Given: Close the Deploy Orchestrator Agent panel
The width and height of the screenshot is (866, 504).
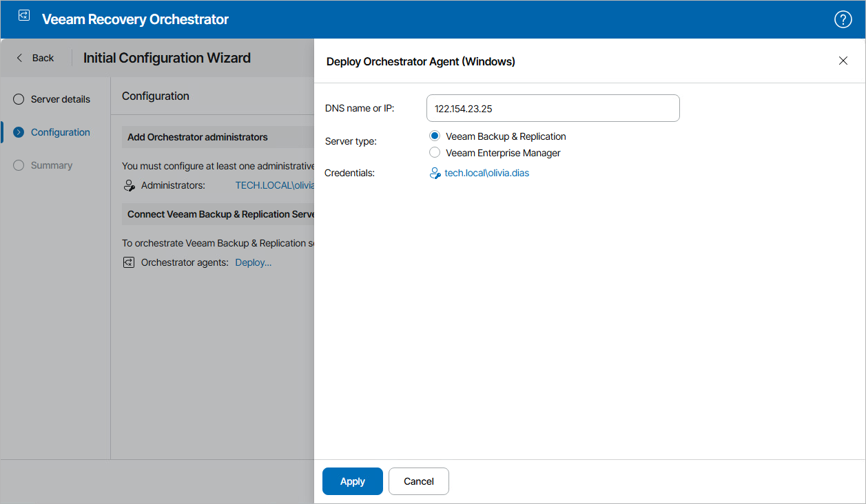Looking at the screenshot, I should pyautogui.click(x=843, y=61).
